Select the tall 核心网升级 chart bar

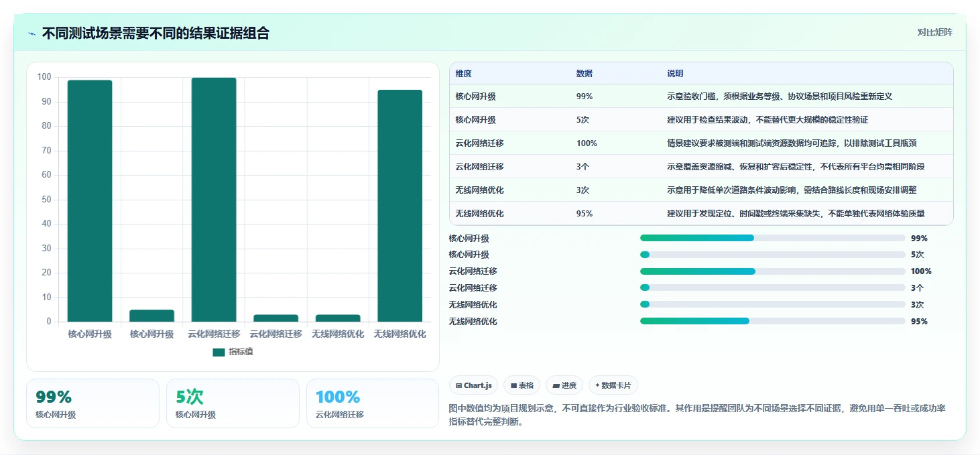point(90,201)
